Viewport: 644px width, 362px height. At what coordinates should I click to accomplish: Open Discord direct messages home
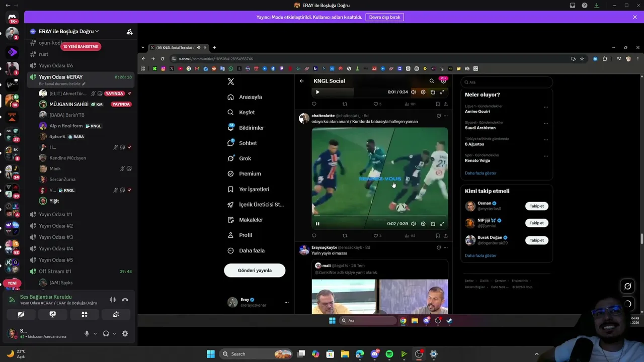click(12, 18)
